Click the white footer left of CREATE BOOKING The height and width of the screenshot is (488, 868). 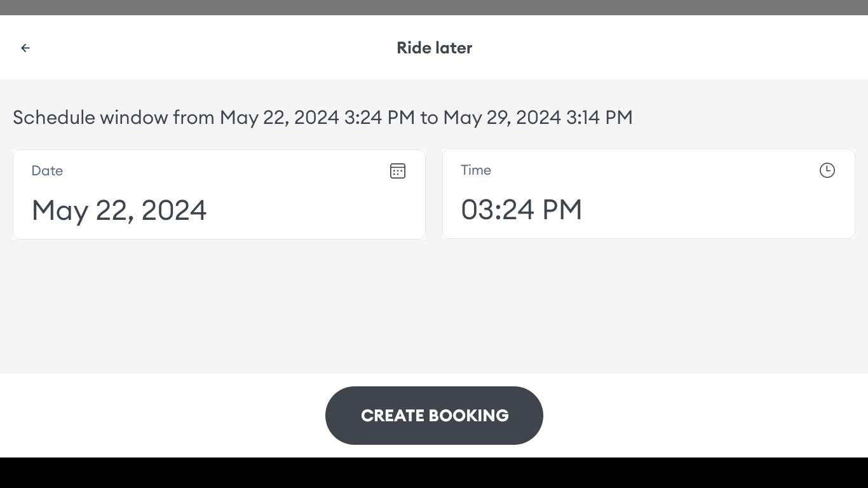[x=159, y=416]
